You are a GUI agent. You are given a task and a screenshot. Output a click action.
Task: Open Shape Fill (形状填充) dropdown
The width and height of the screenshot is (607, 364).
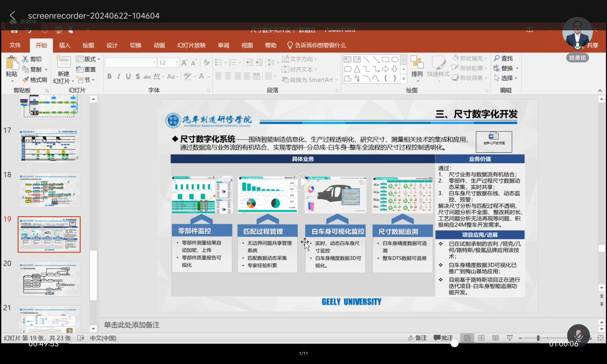tap(470, 58)
